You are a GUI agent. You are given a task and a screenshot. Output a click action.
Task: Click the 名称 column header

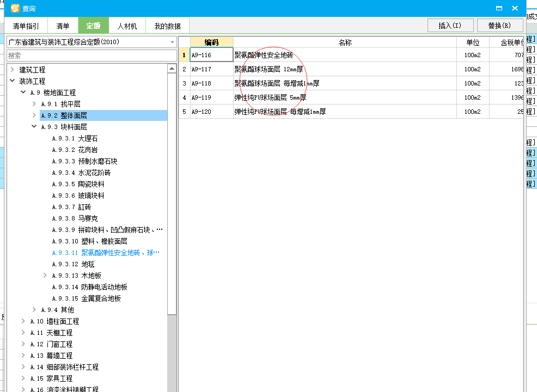[x=345, y=42]
